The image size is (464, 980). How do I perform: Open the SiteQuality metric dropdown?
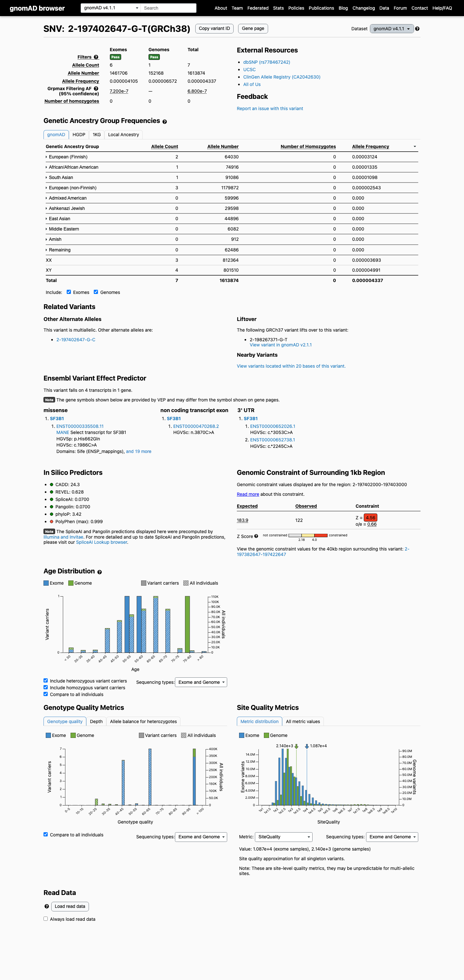284,837
